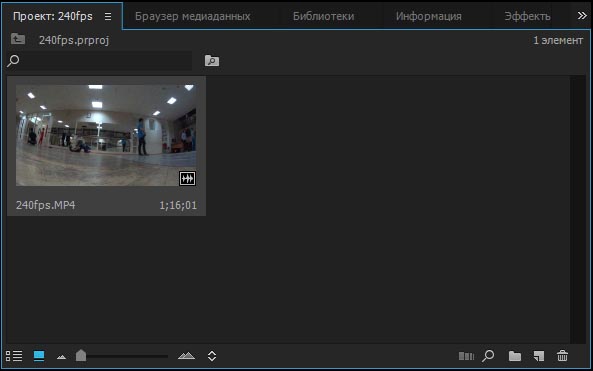Screen dimensions: 593x371
Task: Click the 1 элемент item count
Action: 558,40
